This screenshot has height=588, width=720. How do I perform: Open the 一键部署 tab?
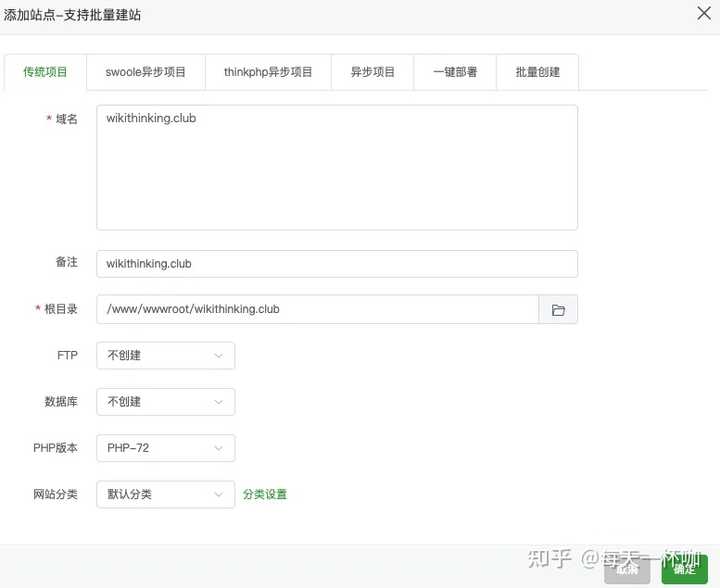pos(455,72)
